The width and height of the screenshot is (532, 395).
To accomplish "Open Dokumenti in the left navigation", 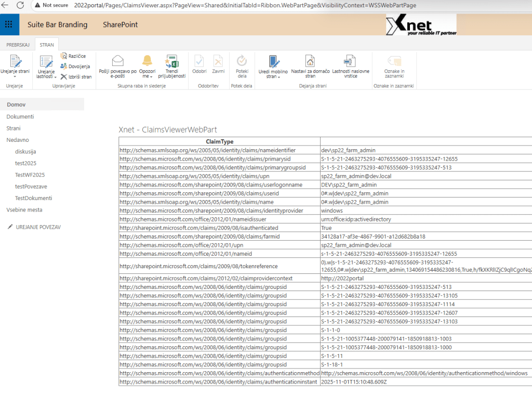I will (x=20, y=116).
